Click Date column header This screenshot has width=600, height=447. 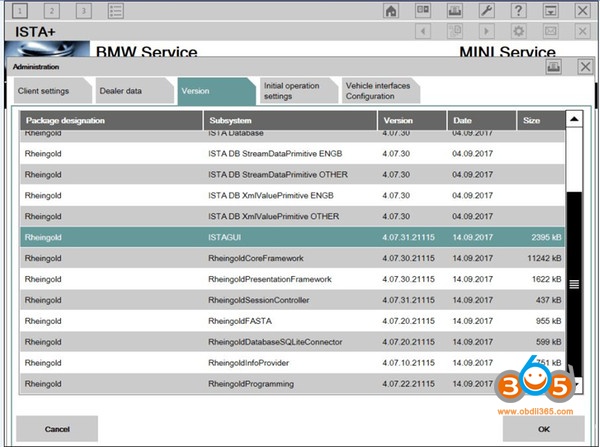pyautogui.click(x=481, y=121)
